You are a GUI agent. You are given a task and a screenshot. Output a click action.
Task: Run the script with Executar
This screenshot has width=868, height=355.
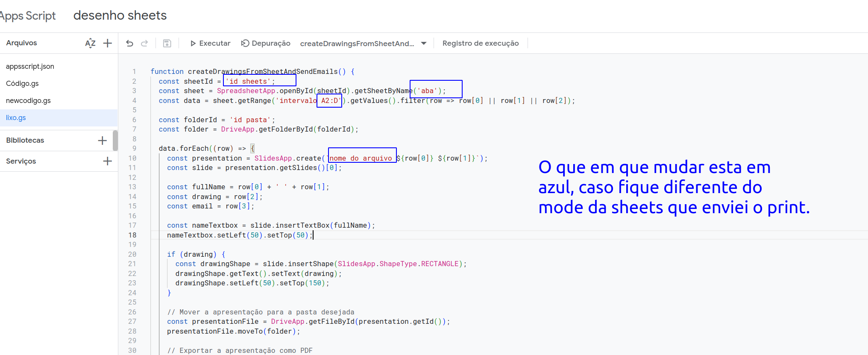210,43
